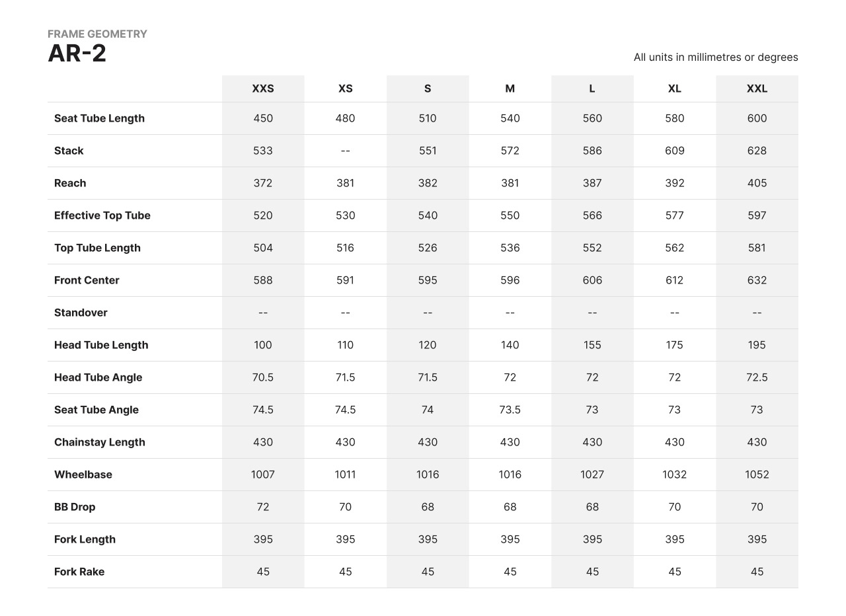Click the Standover row label
Viewport: 846px width, 616px height.
(81, 313)
